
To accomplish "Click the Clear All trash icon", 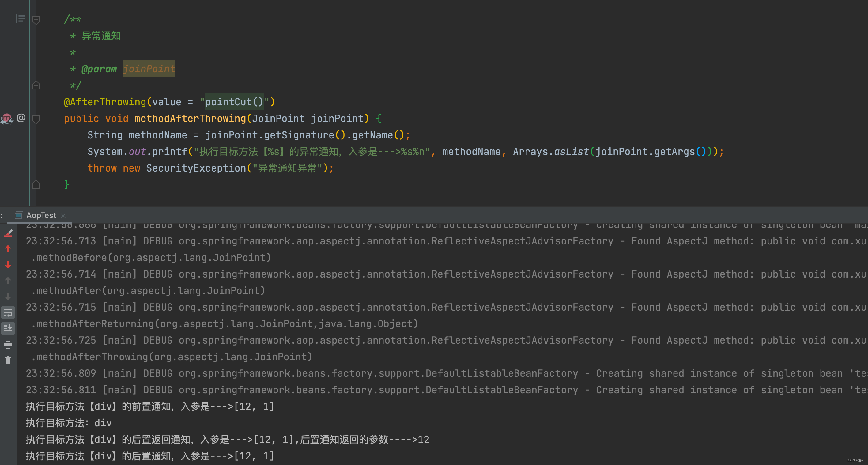I will pyautogui.click(x=8, y=360).
